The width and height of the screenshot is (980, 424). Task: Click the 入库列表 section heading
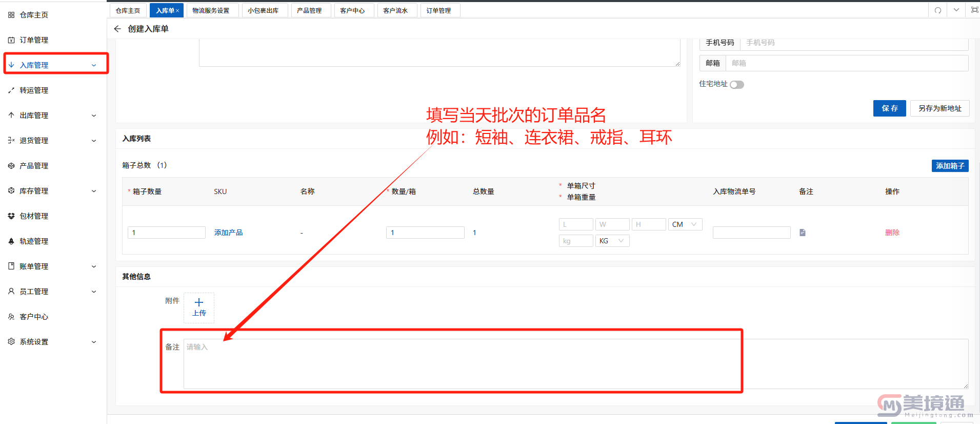tap(136, 139)
